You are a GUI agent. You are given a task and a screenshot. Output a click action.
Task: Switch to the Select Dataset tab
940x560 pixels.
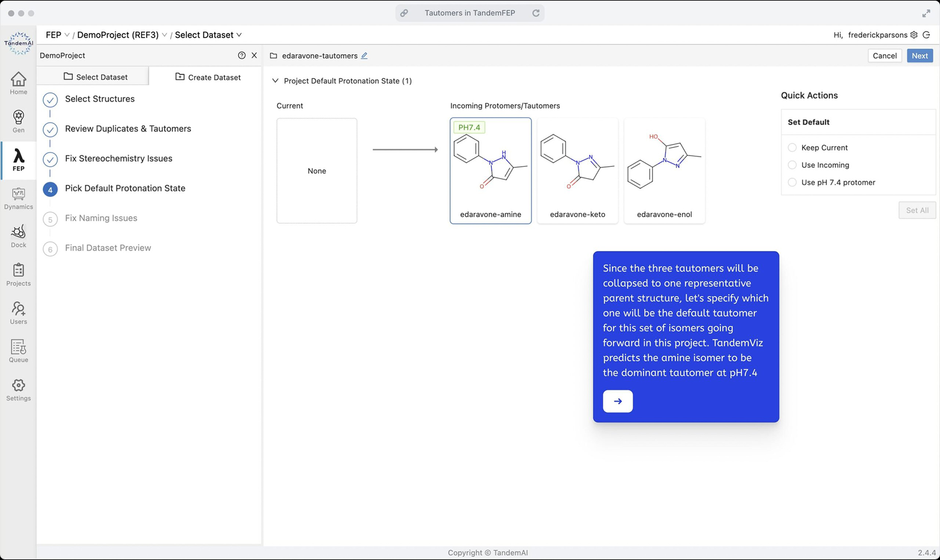coord(96,77)
